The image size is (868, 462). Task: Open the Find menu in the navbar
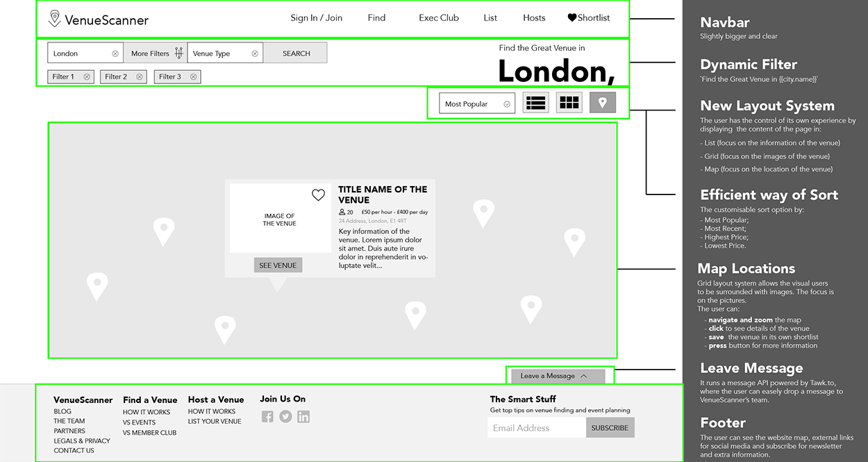(x=376, y=17)
